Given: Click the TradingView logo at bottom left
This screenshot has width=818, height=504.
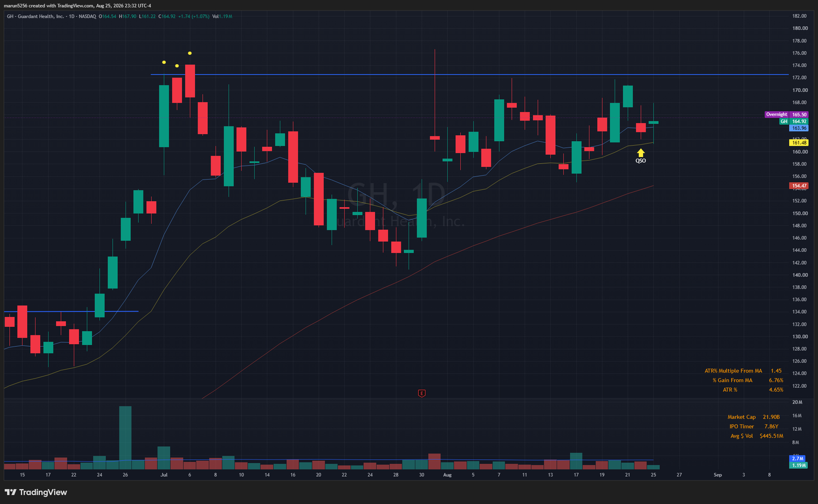Looking at the screenshot, I should point(35,492).
